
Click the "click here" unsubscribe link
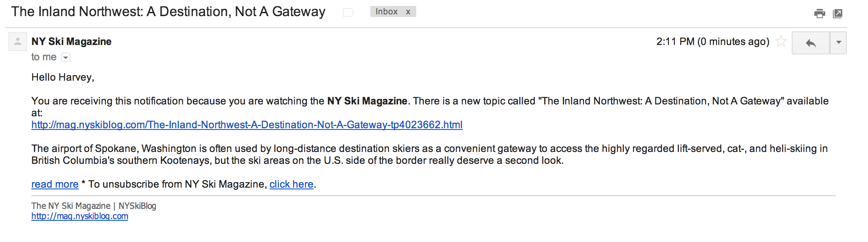click(291, 184)
